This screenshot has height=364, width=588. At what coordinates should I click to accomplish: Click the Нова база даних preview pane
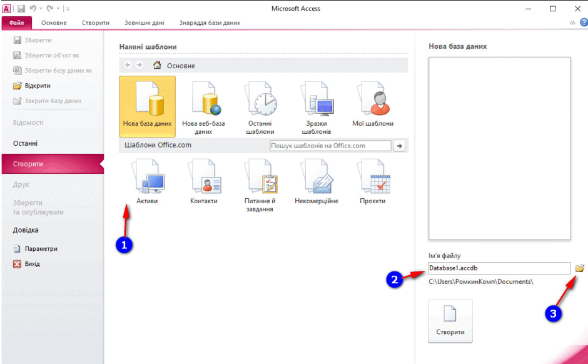(500, 148)
